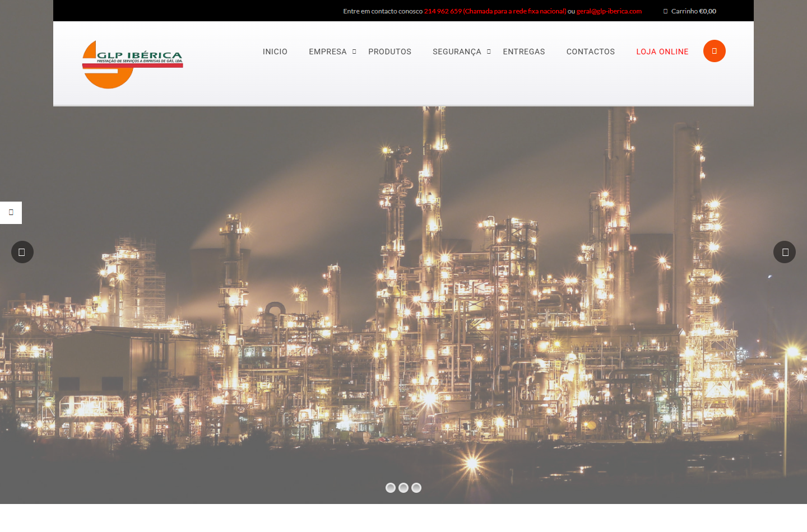Click the GLP Ibérica logo
This screenshot has width=807, height=532.
click(132, 64)
